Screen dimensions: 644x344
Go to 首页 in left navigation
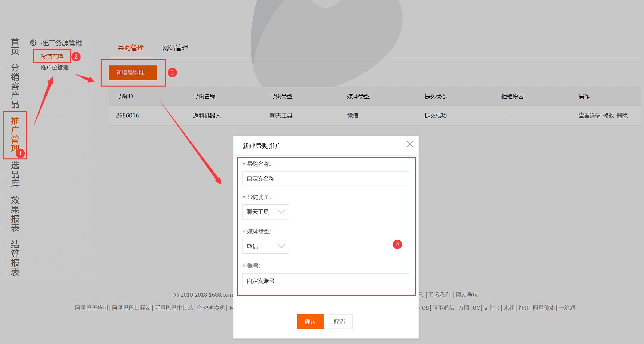[x=15, y=46]
